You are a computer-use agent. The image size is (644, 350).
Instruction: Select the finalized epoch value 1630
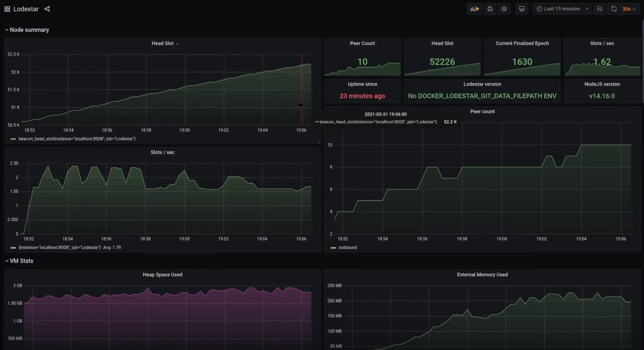[522, 62]
